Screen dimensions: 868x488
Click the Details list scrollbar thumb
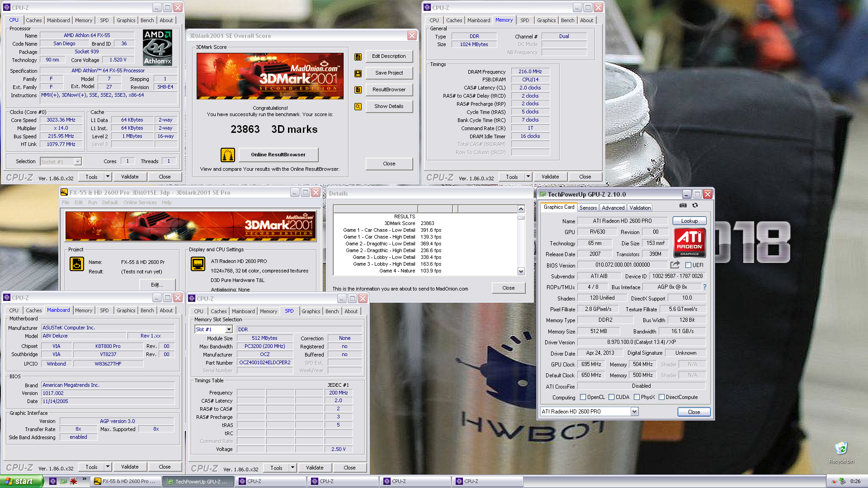[x=521, y=217]
